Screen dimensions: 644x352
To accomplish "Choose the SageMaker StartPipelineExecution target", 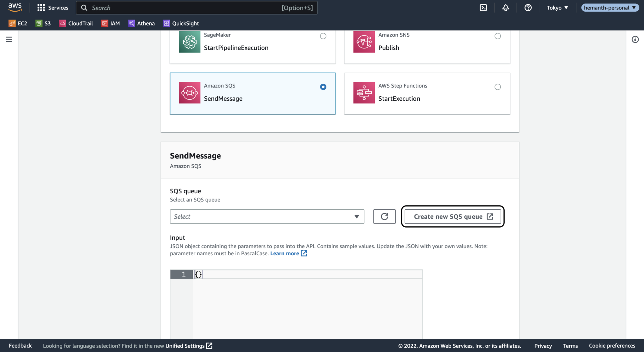I will coord(323,36).
